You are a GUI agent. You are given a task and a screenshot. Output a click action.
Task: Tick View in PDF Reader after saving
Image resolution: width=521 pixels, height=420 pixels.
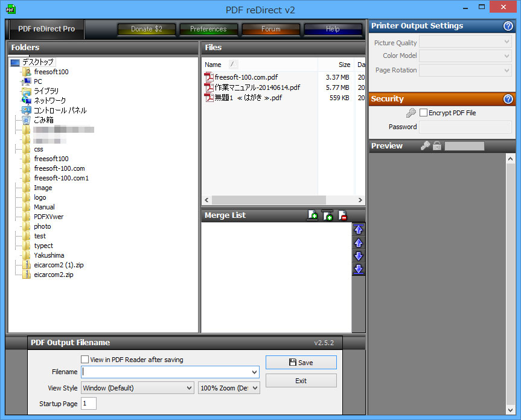85,360
